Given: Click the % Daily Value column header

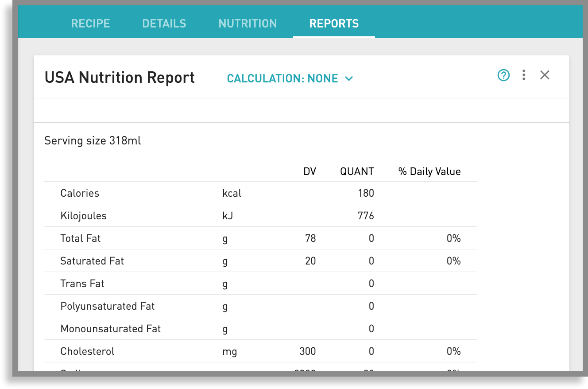Looking at the screenshot, I should (x=429, y=171).
